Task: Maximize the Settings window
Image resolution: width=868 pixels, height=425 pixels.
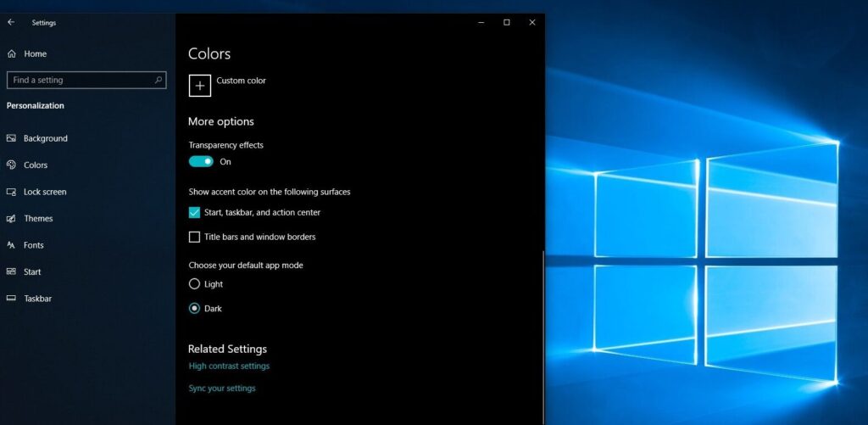Action: (507, 22)
